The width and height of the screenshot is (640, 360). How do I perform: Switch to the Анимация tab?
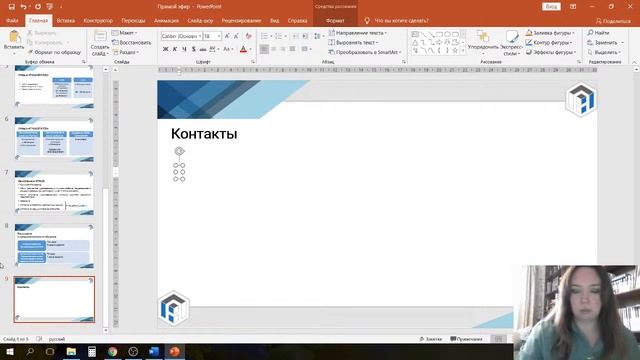click(x=167, y=20)
